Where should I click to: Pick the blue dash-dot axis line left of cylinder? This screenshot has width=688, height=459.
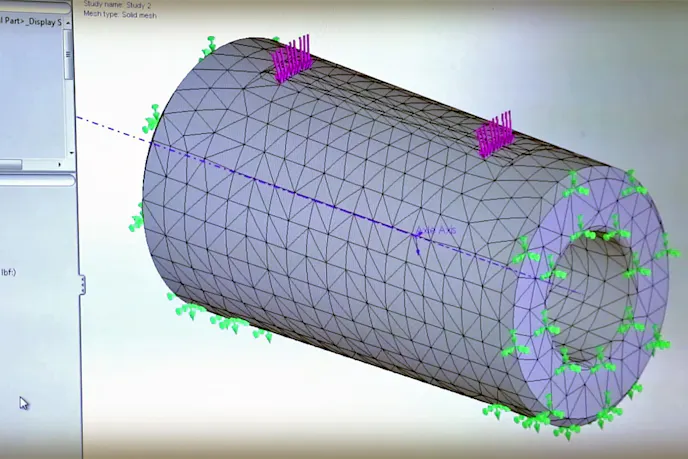(110, 127)
